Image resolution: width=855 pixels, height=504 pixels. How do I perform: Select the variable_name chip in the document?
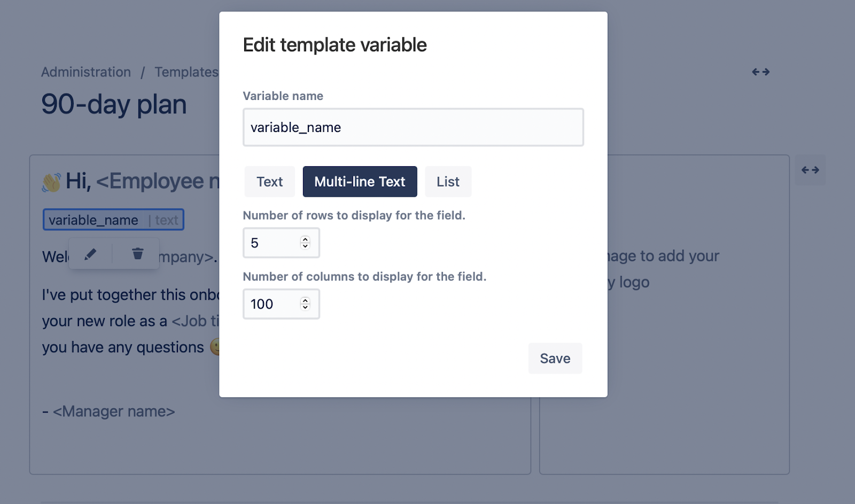[x=113, y=219]
